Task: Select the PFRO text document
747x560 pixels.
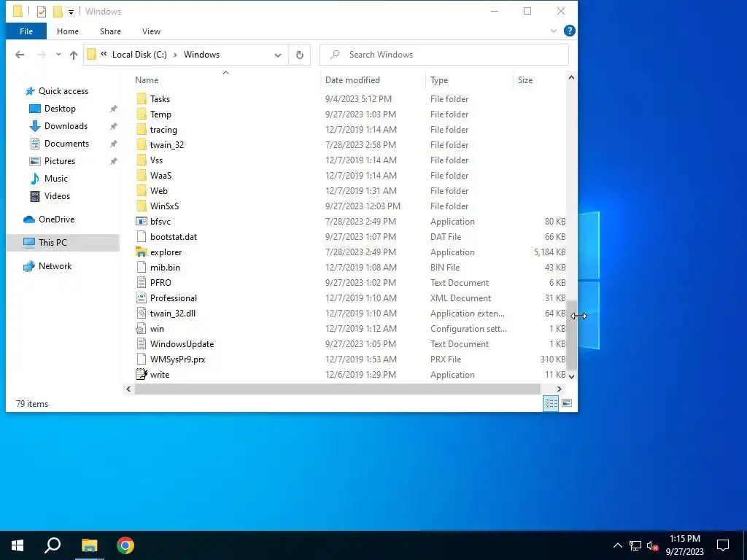Action: point(349,283)
